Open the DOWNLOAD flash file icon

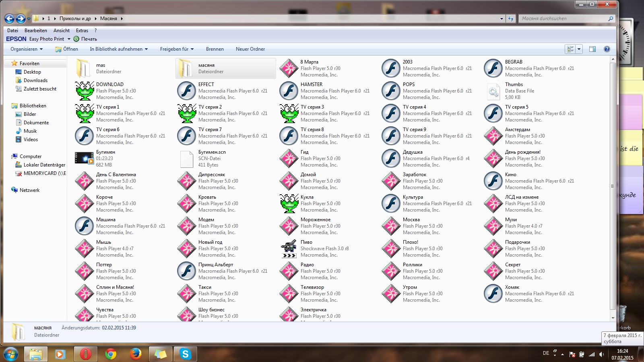pyautogui.click(x=85, y=91)
